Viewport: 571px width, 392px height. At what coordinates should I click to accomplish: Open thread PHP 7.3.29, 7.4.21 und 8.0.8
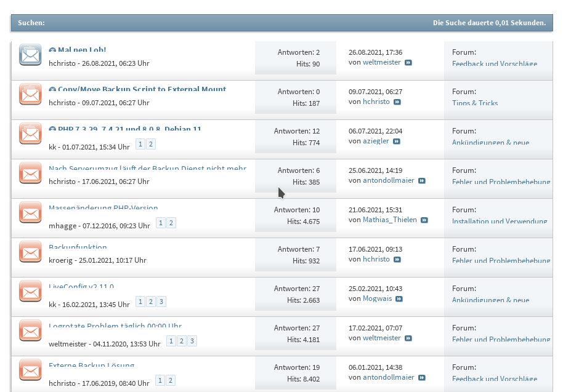pyautogui.click(x=129, y=128)
